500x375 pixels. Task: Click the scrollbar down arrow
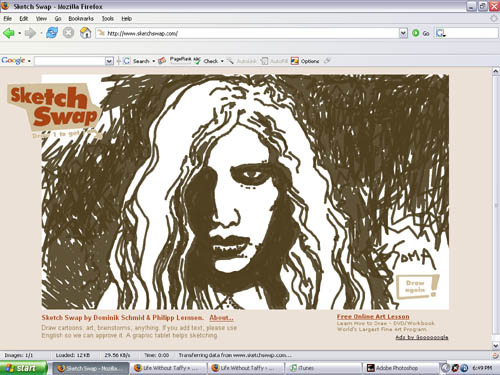496,346
